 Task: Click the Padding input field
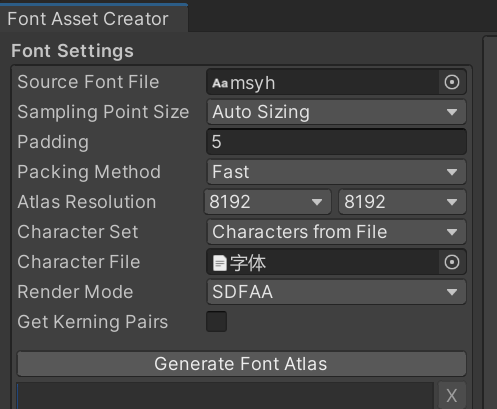(x=336, y=142)
